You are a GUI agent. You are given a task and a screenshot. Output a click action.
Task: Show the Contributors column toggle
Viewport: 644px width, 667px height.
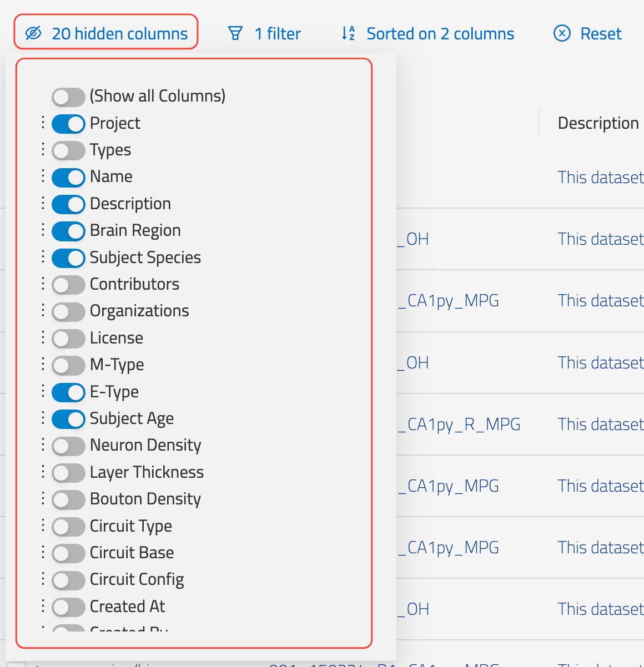(x=68, y=285)
